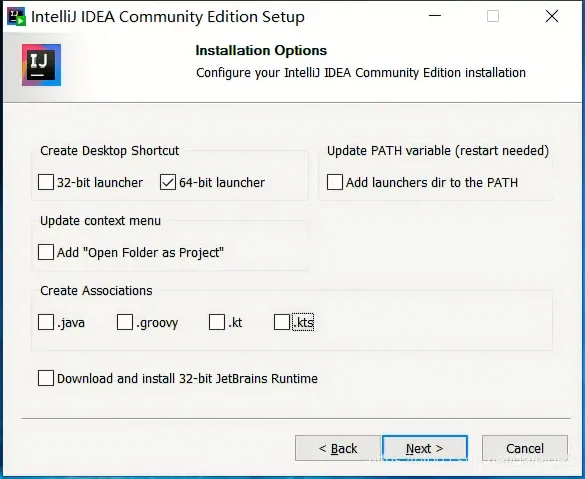
Task: Enable the 32-bit launcher desktop shortcut
Action: (46, 182)
